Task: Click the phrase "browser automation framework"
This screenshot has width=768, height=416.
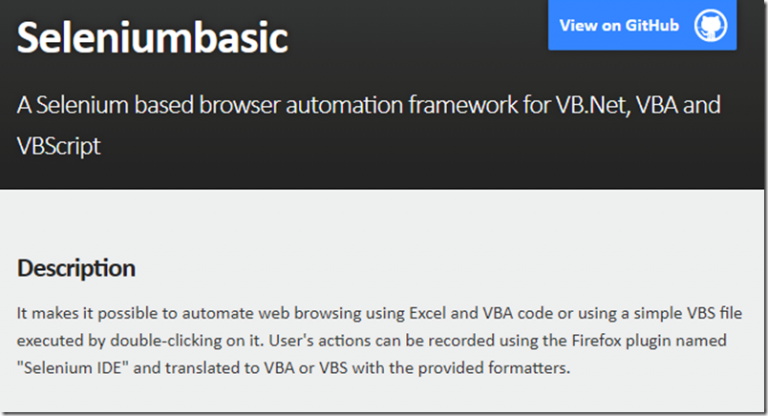Action: tap(333, 105)
